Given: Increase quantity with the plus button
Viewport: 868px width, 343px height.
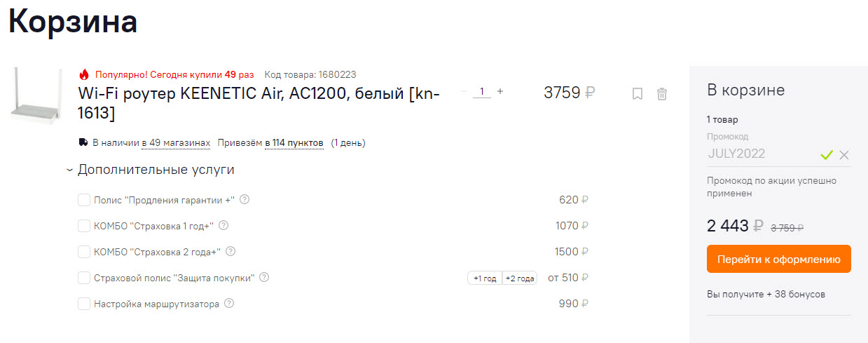Looking at the screenshot, I should click(x=500, y=91).
